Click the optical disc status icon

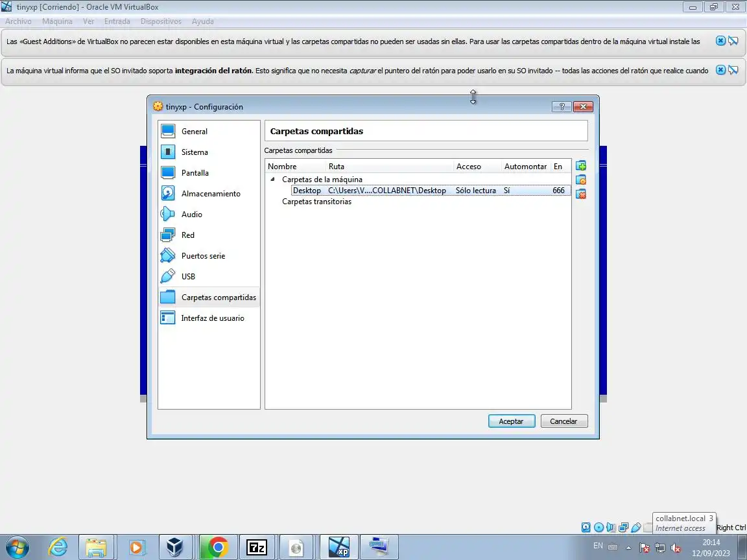tap(599, 527)
